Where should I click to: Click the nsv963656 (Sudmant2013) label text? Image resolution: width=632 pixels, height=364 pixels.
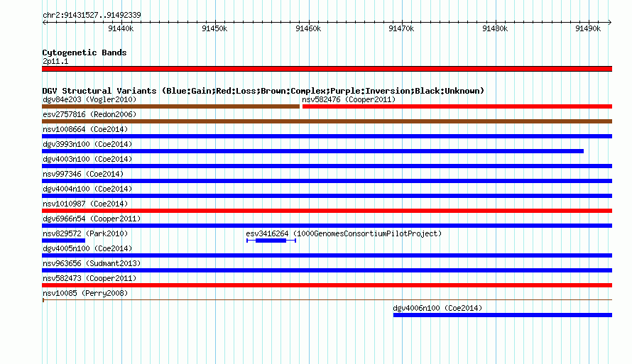(x=92, y=263)
